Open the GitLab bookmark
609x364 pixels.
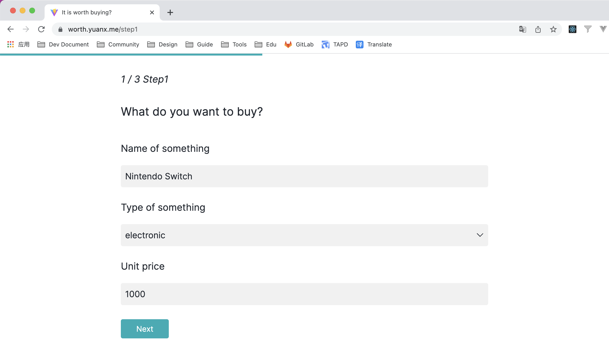click(299, 44)
